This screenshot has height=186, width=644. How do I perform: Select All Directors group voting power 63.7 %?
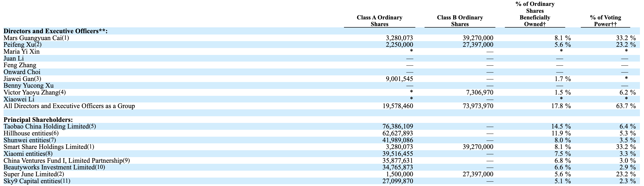pyautogui.click(x=626, y=106)
